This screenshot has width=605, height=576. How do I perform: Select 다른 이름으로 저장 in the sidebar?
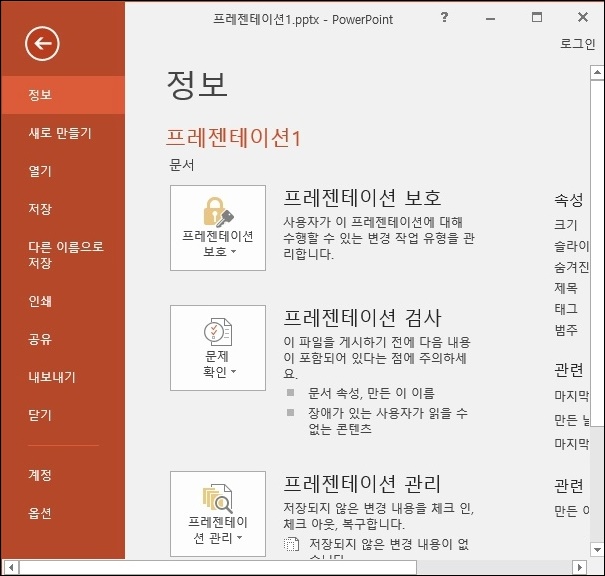(x=63, y=255)
